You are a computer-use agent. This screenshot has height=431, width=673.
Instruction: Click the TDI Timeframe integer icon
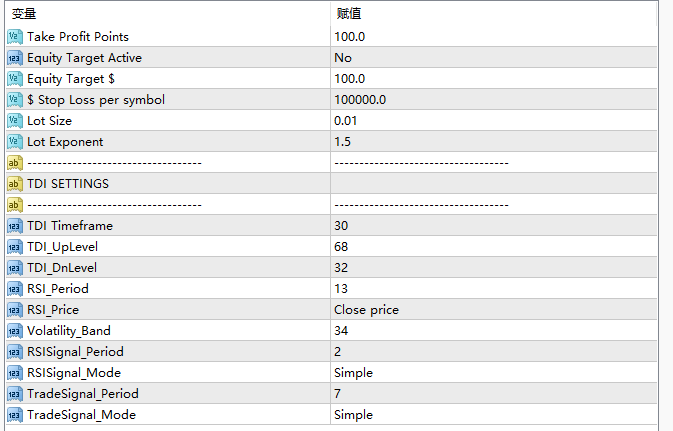click(x=14, y=225)
